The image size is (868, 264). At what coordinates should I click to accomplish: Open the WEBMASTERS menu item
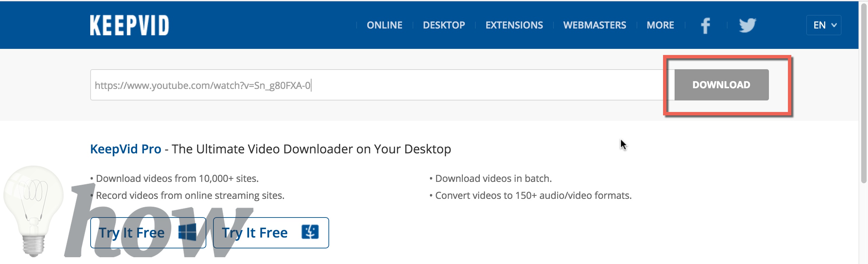[595, 25]
